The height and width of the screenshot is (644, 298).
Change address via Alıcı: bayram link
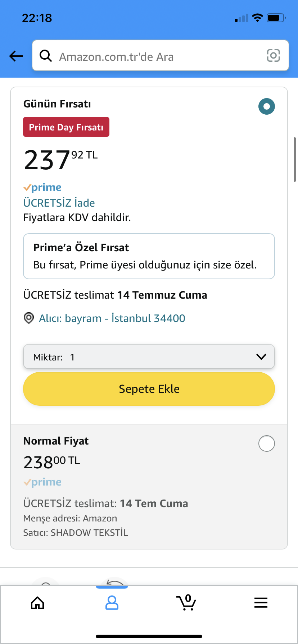(x=112, y=318)
